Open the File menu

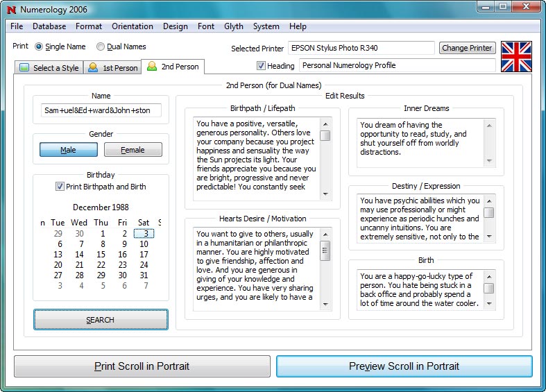click(x=17, y=26)
